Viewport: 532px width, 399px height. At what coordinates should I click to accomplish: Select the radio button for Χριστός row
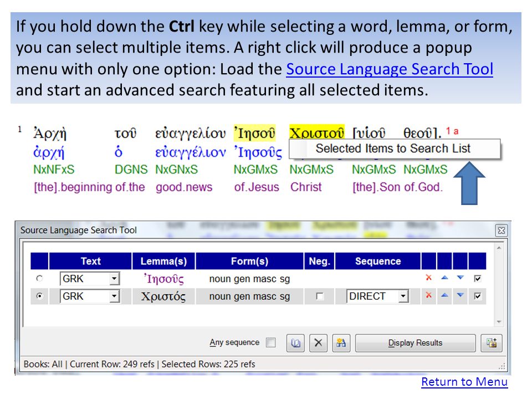(40, 296)
